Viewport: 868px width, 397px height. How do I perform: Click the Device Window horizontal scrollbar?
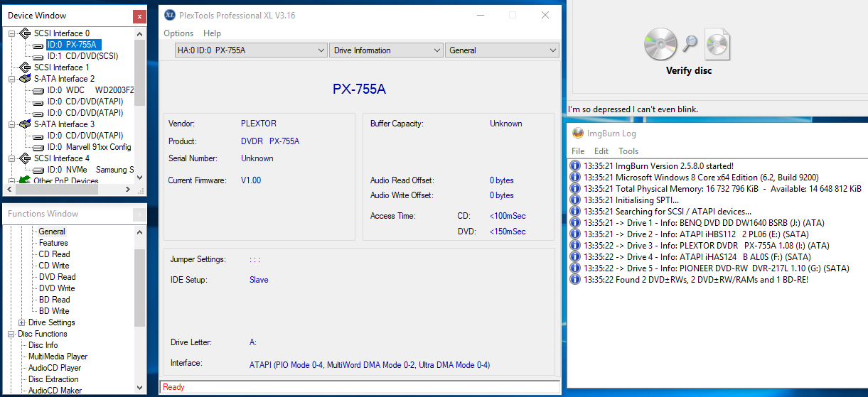[x=69, y=190]
